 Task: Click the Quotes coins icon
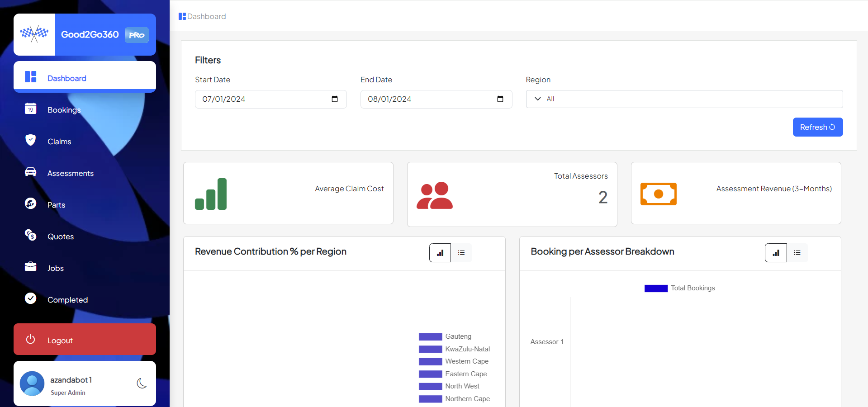coord(30,235)
